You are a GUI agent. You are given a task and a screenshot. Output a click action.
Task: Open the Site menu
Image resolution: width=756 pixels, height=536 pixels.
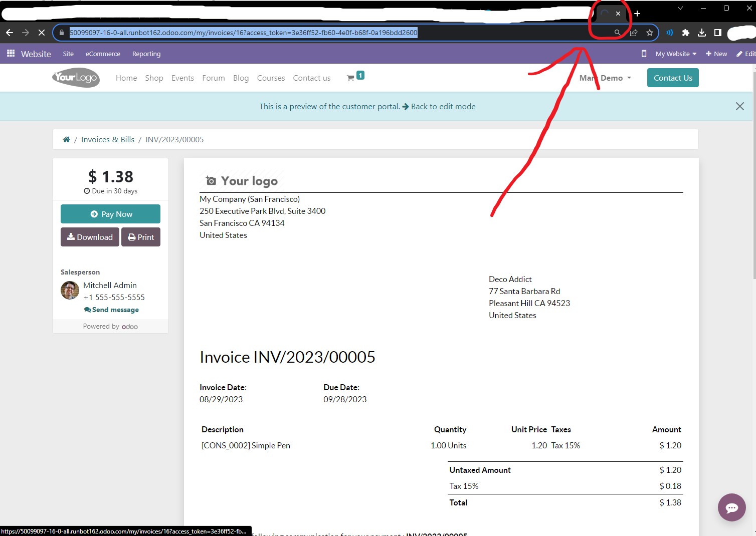[x=68, y=54]
